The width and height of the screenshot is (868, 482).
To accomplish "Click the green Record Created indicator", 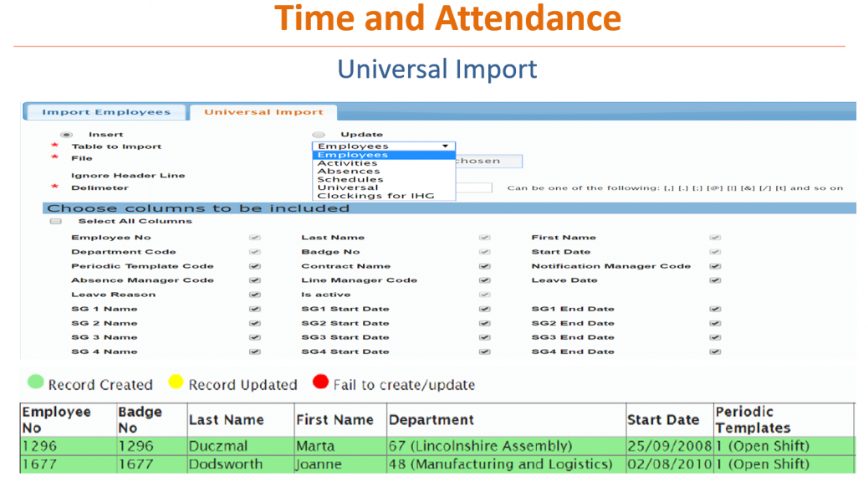I will click(x=35, y=383).
